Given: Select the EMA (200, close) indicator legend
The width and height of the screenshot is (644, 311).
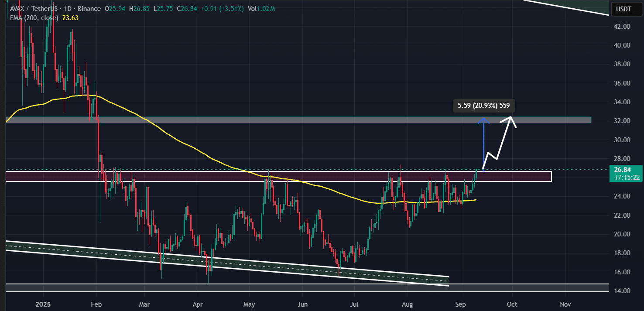Looking at the screenshot, I should pyautogui.click(x=34, y=18).
